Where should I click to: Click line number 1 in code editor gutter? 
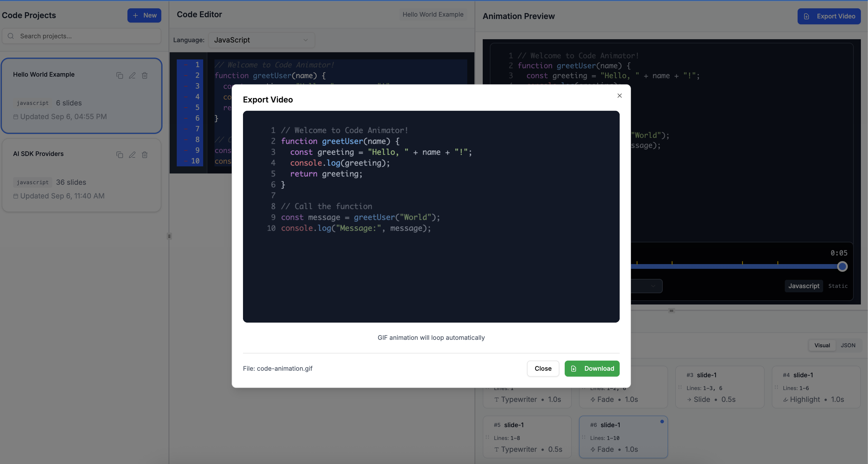tap(198, 65)
